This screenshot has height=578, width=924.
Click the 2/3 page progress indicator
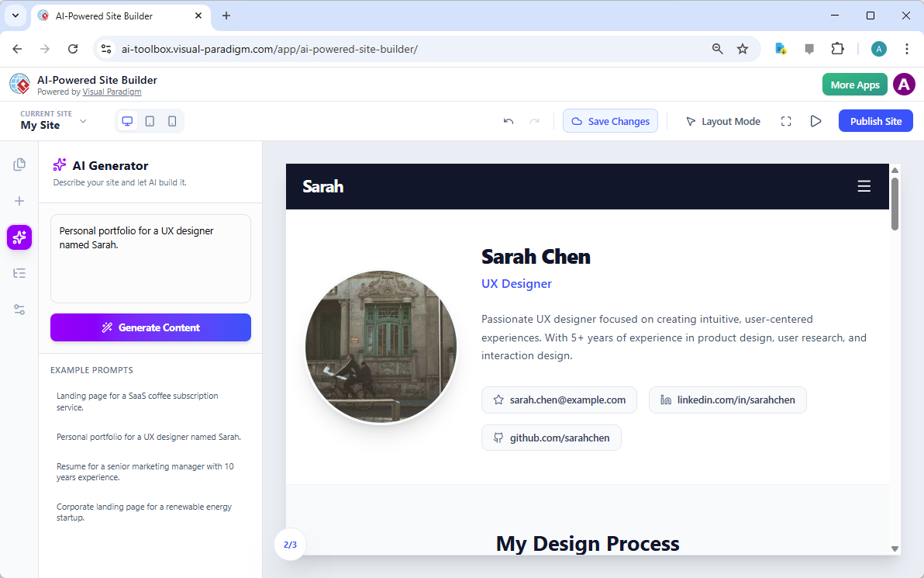coord(290,545)
